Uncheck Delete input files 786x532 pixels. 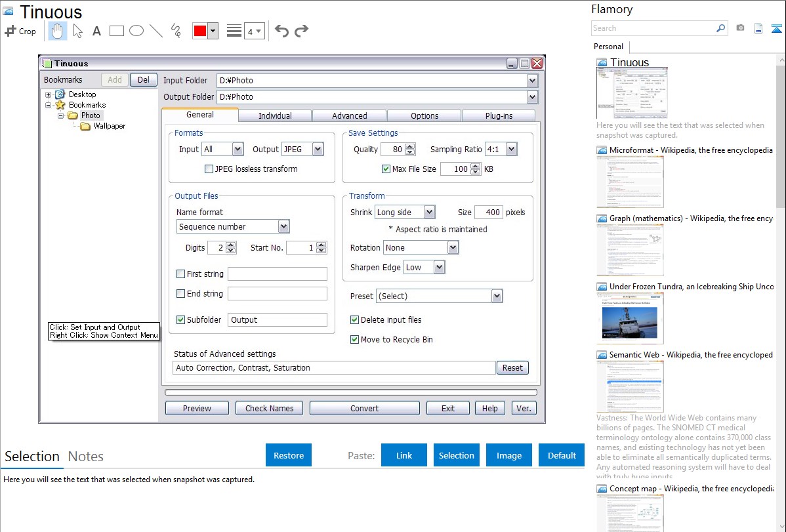(x=354, y=319)
